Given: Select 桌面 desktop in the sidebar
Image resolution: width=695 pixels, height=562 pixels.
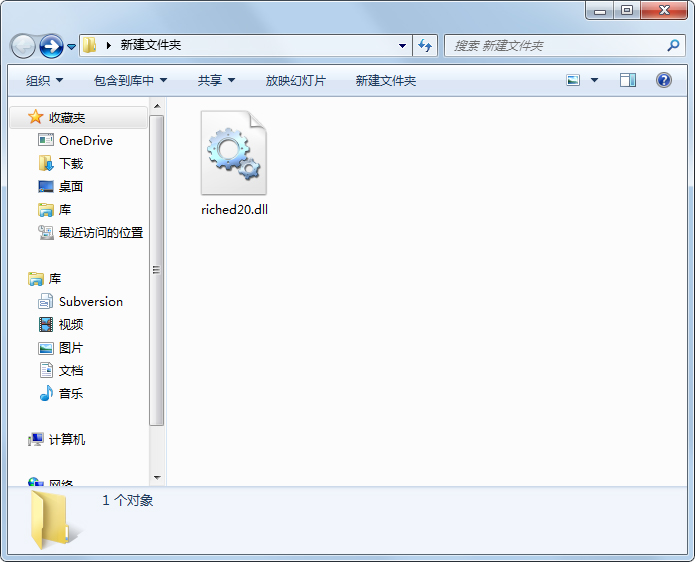Looking at the screenshot, I should point(70,187).
